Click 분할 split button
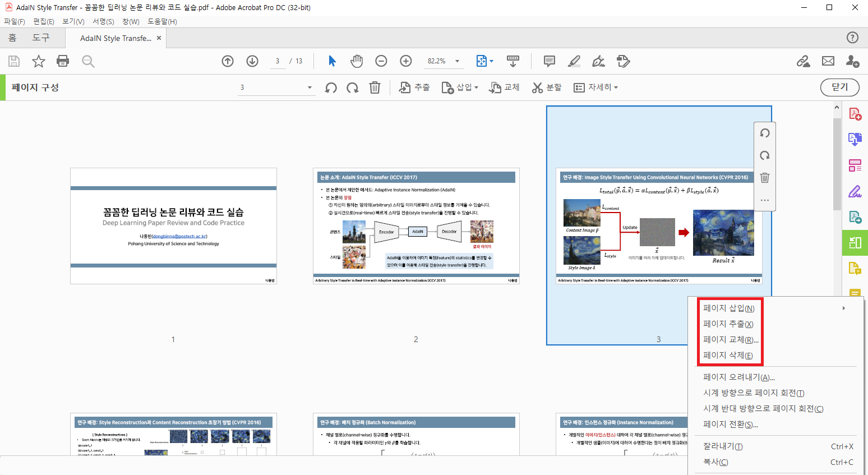 pyautogui.click(x=547, y=87)
